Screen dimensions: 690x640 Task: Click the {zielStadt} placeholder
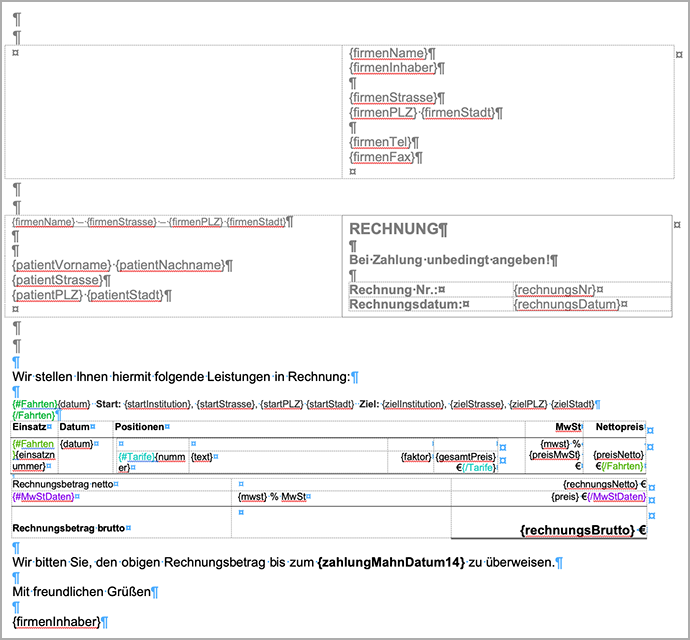click(x=573, y=404)
